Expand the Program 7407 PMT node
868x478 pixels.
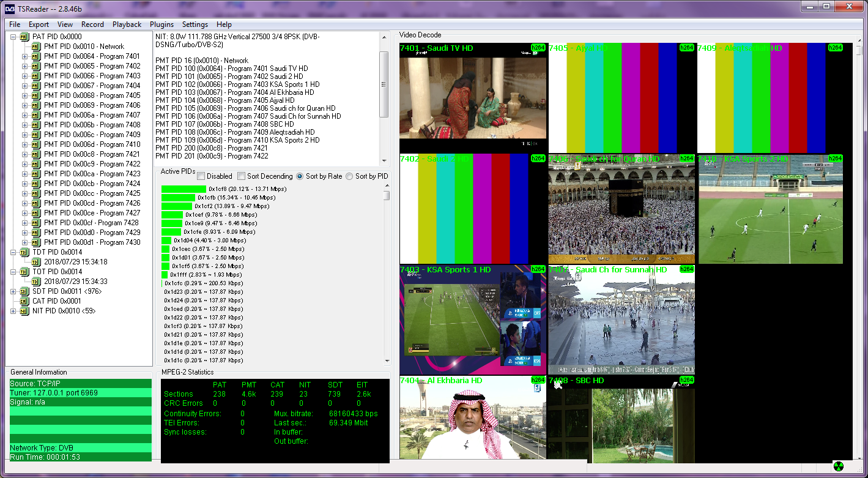[25, 115]
